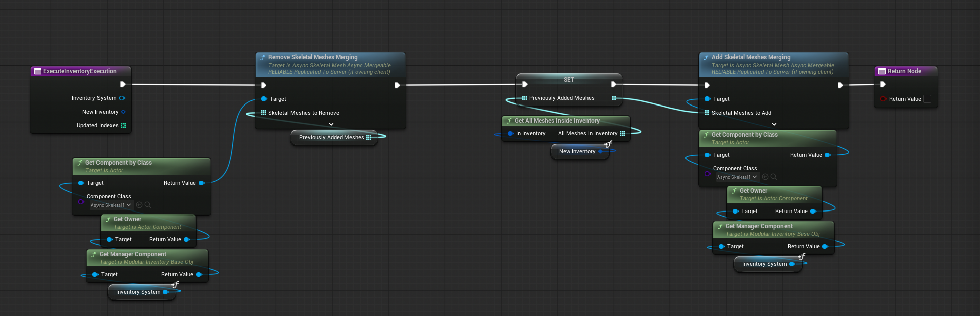
Task: Click the SET node Previously Added Meshes input pin
Action: tap(525, 98)
